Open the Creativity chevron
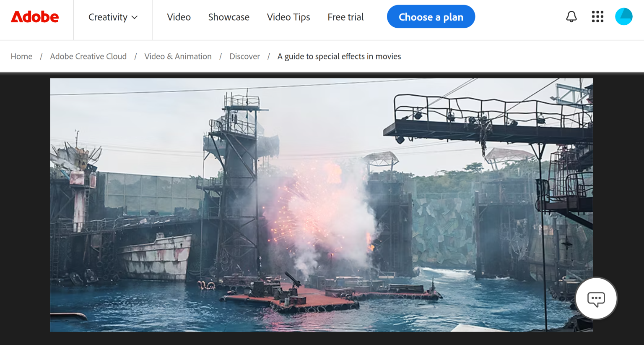Screen dimensions: 644x345 pyautogui.click(x=135, y=18)
